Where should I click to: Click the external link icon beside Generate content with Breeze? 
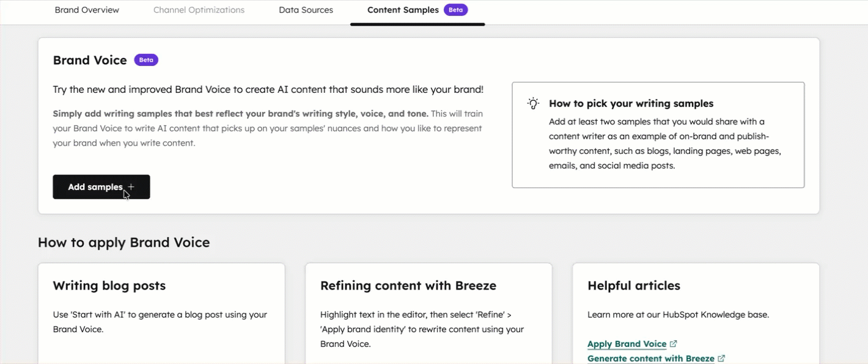721,358
